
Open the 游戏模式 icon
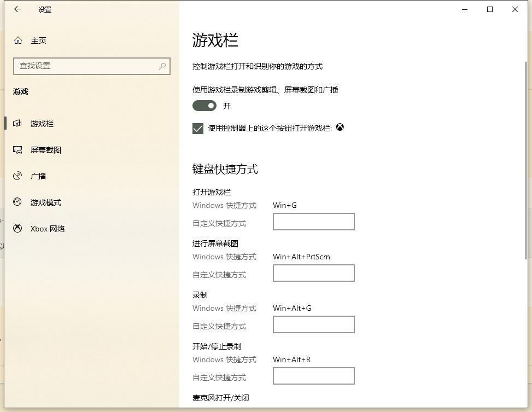pyautogui.click(x=17, y=202)
